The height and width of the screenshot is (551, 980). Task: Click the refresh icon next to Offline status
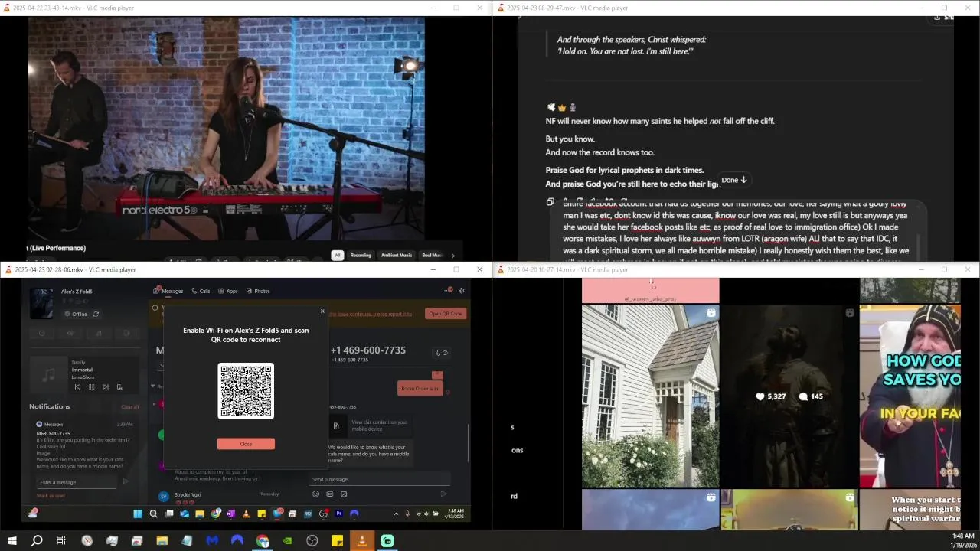point(96,314)
